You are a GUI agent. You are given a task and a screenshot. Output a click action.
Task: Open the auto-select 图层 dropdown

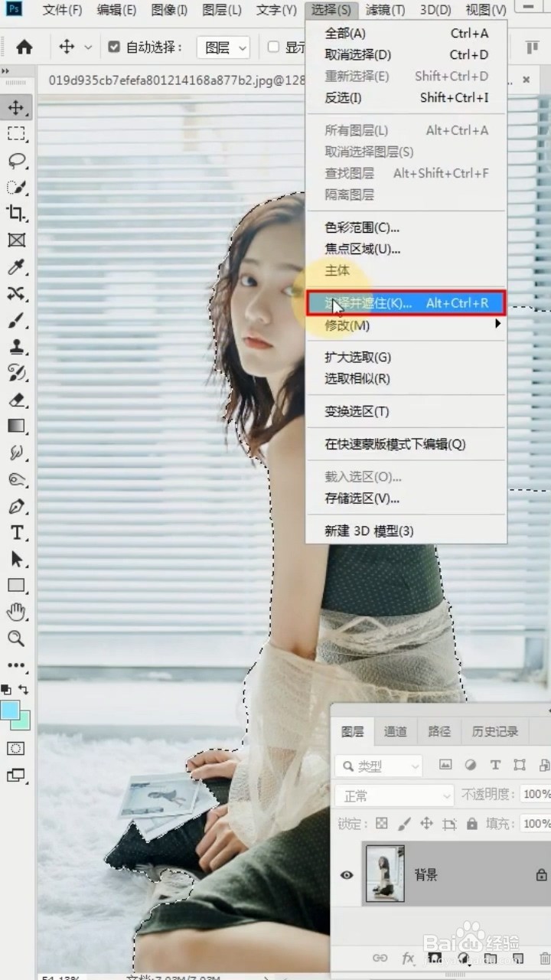pyautogui.click(x=223, y=47)
